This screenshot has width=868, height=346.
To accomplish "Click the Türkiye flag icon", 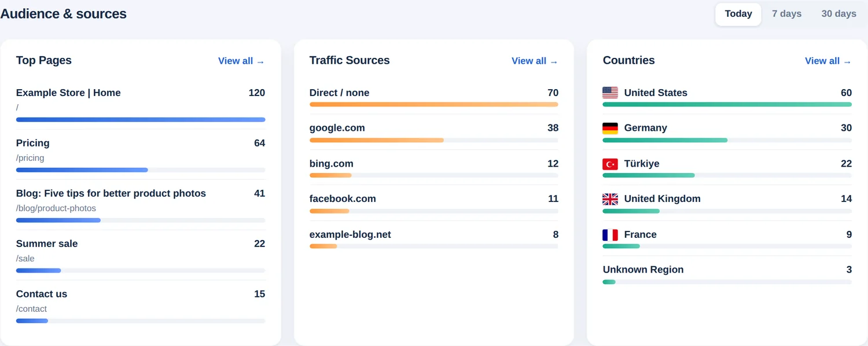I will [610, 164].
